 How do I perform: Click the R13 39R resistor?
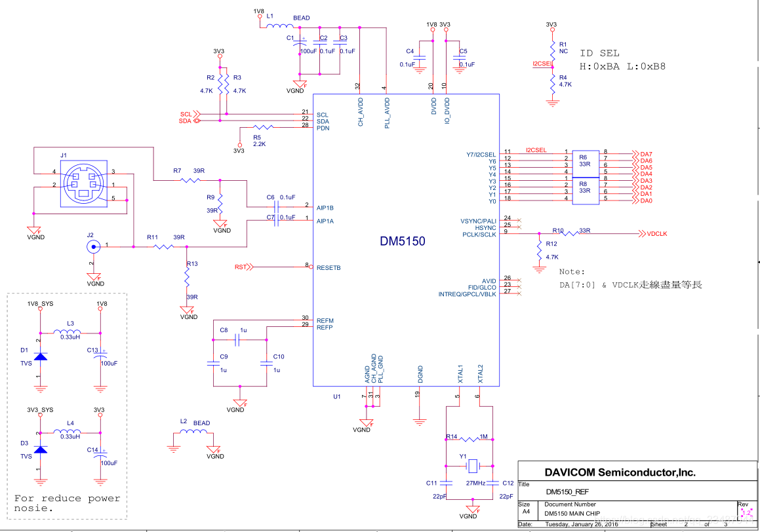(187, 277)
